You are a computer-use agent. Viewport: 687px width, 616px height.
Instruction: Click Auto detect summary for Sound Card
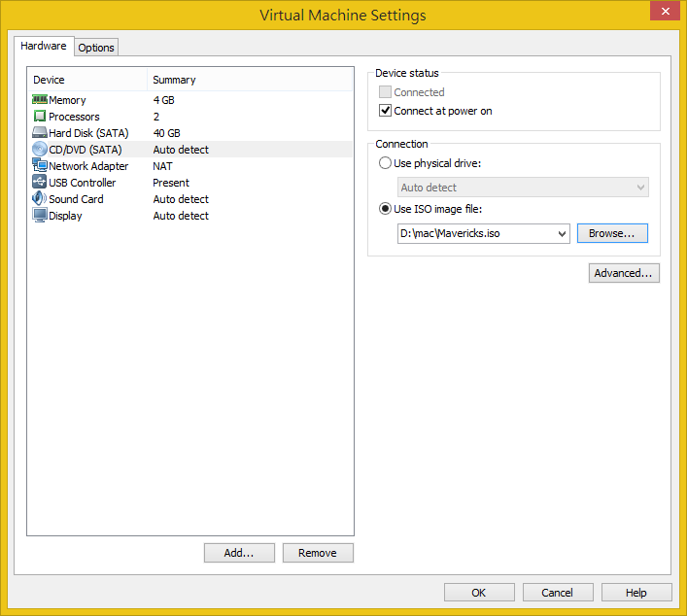(181, 199)
